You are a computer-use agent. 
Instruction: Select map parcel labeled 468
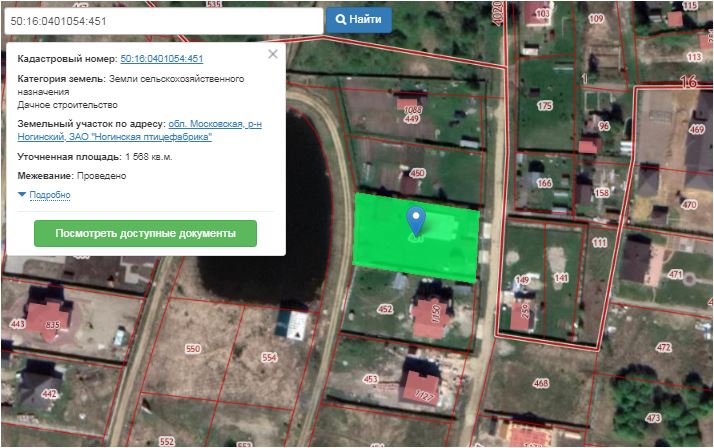tap(541, 383)
